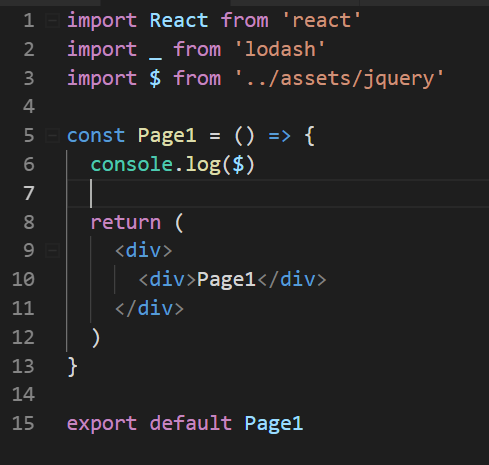The width and height of the screenshot is (489, 465).
Task: Select line number 14 in the gutter
Action: click(x=23, y=395)
